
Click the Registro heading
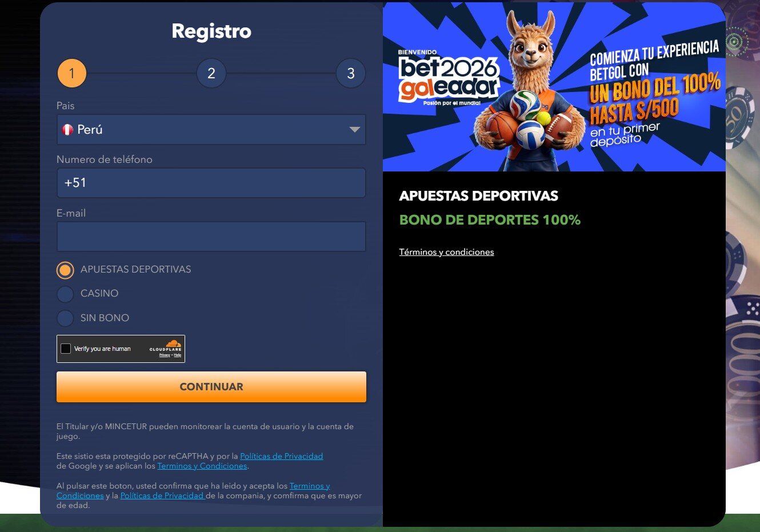pos(211,31)
